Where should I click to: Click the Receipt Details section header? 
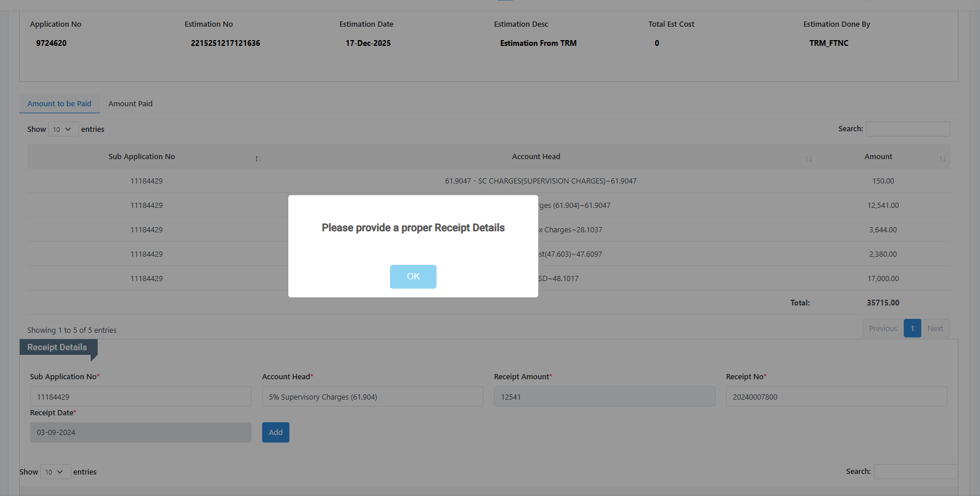pos(58,347)
